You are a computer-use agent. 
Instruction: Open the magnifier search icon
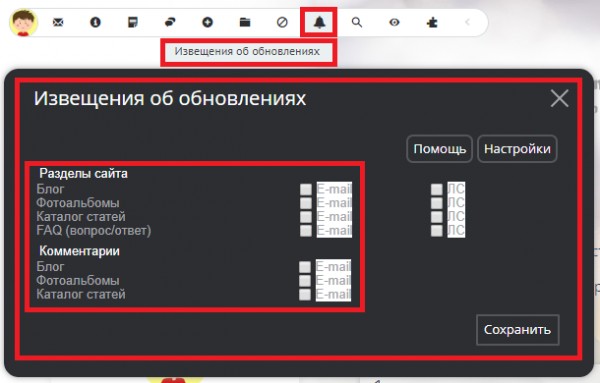pyautogui.click(x=357, y=23)
